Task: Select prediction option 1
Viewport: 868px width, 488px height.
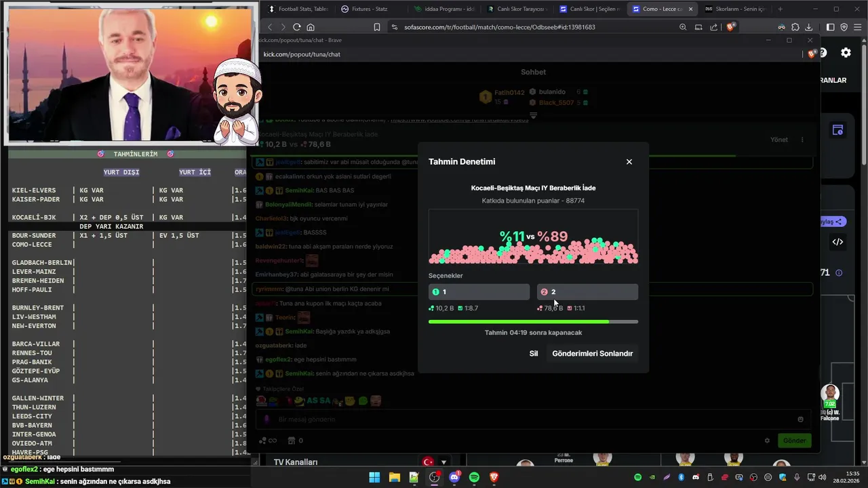Action: [479, 292]
